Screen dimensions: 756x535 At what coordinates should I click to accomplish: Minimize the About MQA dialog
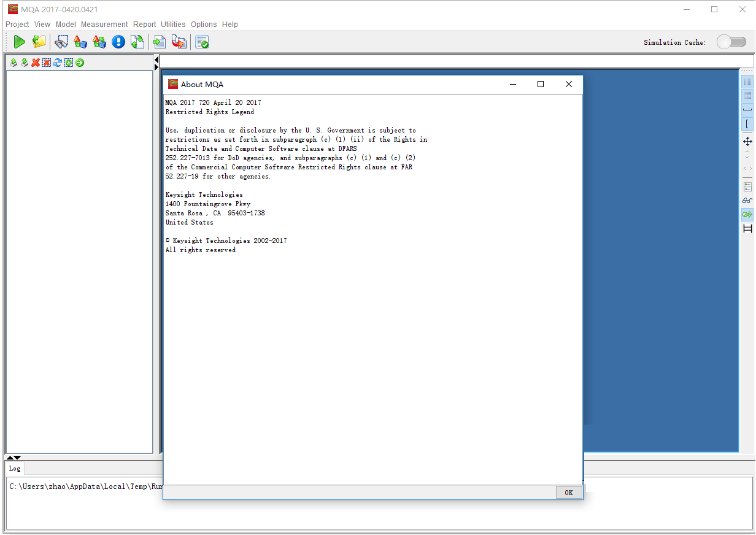click(x=513, y=84)
